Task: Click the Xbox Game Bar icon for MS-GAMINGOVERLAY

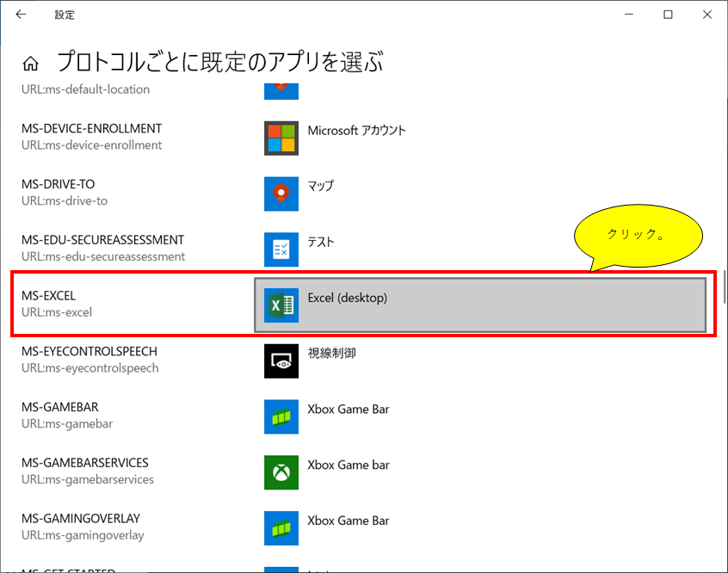Action: point(281,528)
